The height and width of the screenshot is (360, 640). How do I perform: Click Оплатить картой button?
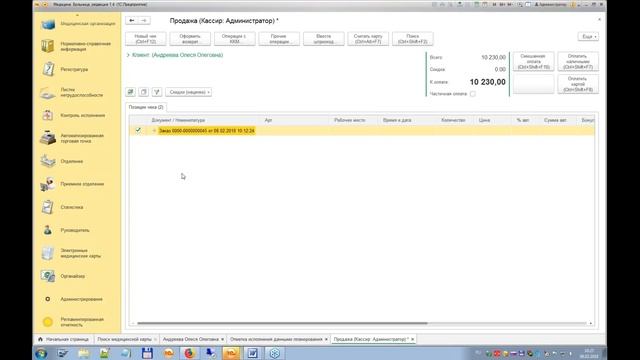(578, 84)
